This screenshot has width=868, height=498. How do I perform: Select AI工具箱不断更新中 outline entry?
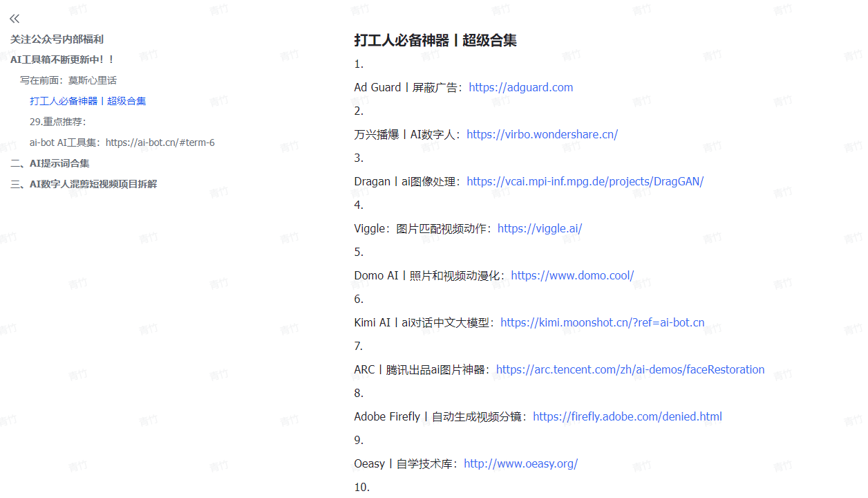pyautogui.click(x=62, y=59)
